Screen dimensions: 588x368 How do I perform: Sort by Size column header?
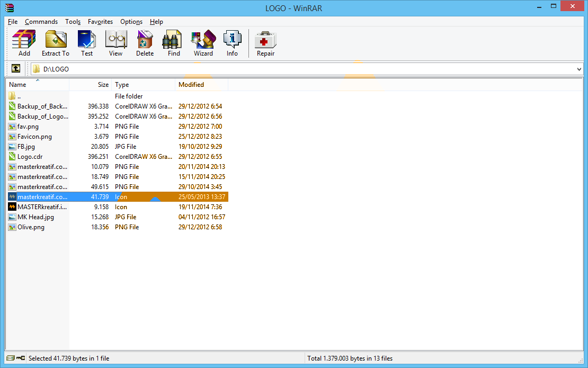91,85
